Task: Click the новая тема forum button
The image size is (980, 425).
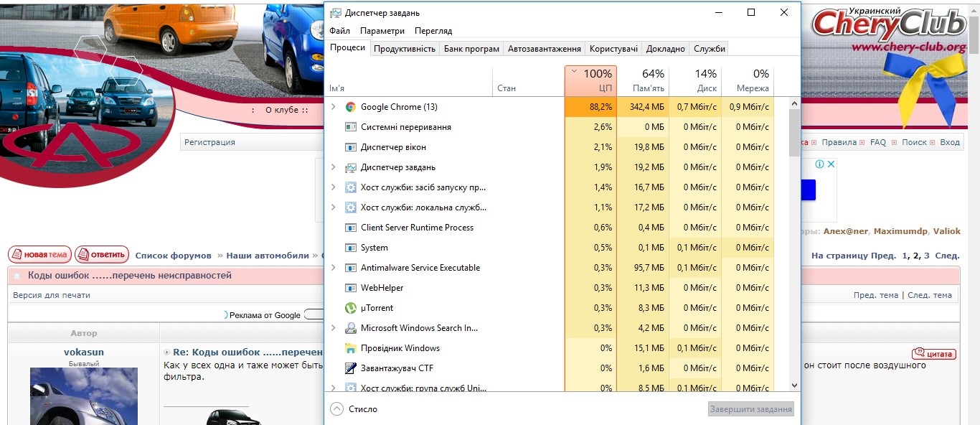Action: coord(39,255)
